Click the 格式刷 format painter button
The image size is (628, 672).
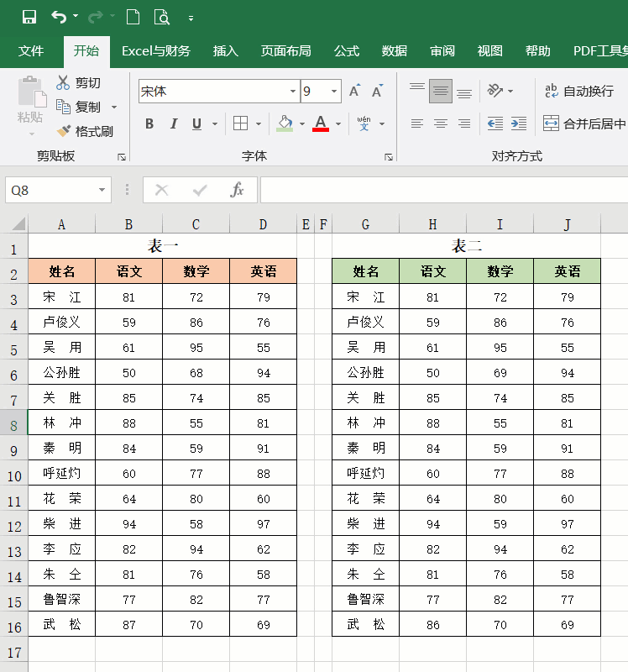point(85,131)
